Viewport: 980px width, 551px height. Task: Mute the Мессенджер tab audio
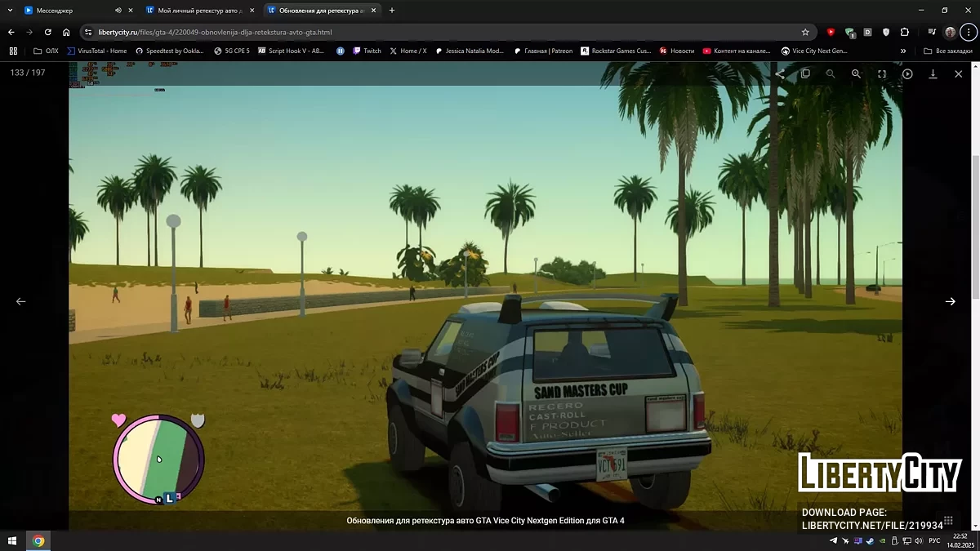[118, 11]
